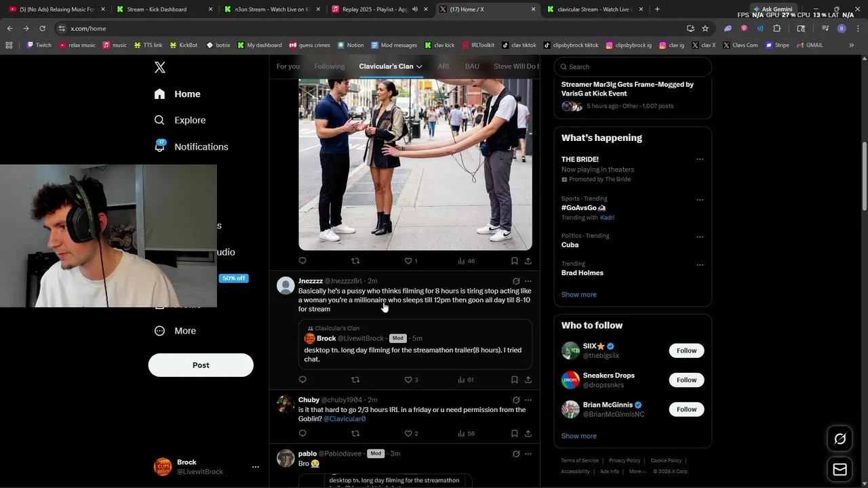Open more options on pablo's post

coord(528,453)
